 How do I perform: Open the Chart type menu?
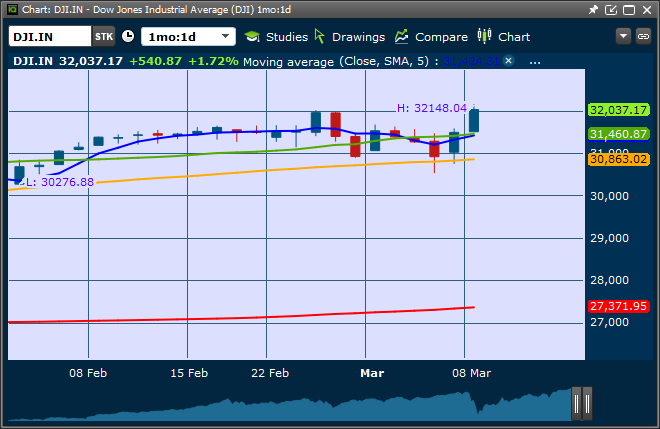pyautogui.click(x=514, y=37)
